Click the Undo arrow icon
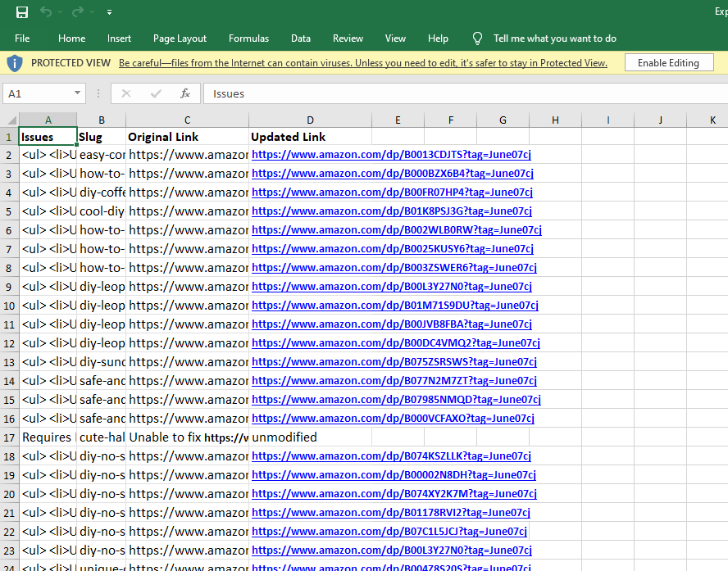The width and height of the screenshot is (728, 571). pyautogui.click(x=46, y=11)
